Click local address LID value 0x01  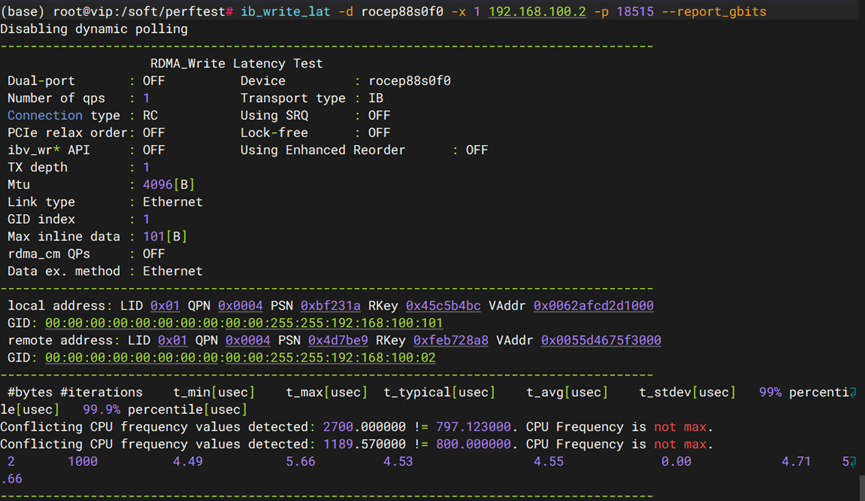pos(165,305)
